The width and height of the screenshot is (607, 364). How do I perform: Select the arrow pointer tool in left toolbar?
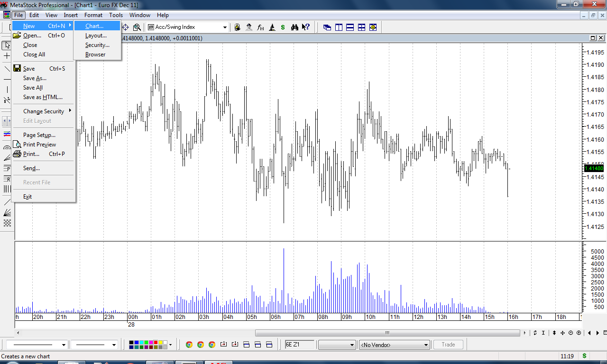(7, 45)
